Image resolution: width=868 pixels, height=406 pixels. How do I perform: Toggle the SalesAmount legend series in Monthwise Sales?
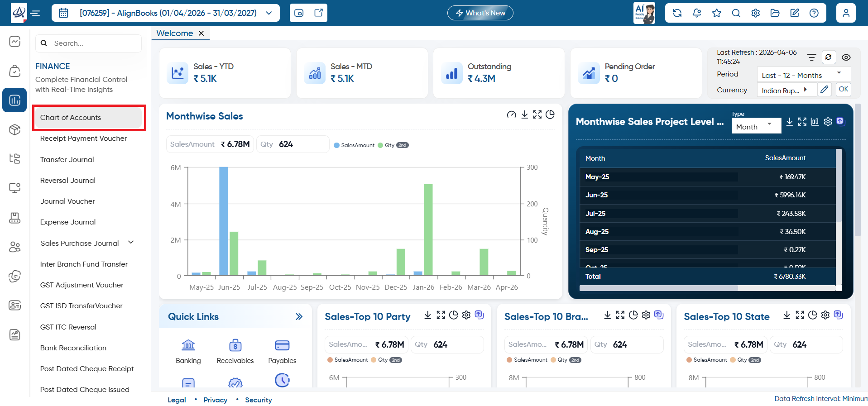pyautogui.click(x=354, y=145)
